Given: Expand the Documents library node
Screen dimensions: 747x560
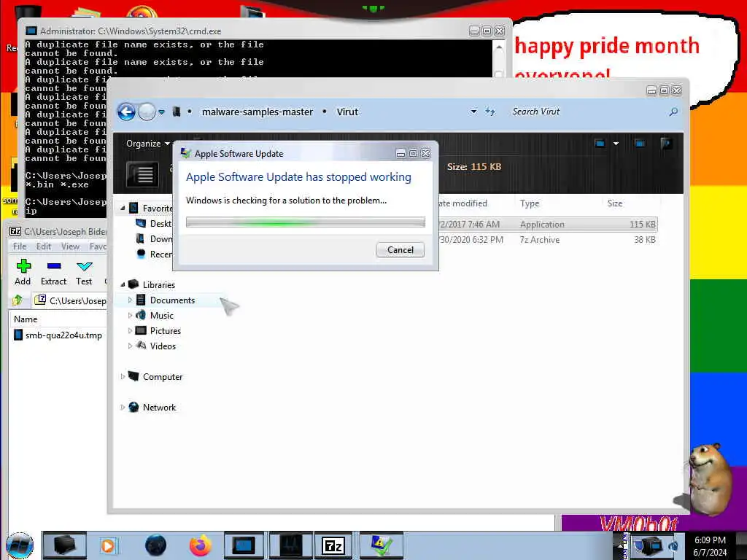Looking at the screenshot, I should [x=130, y=300].
